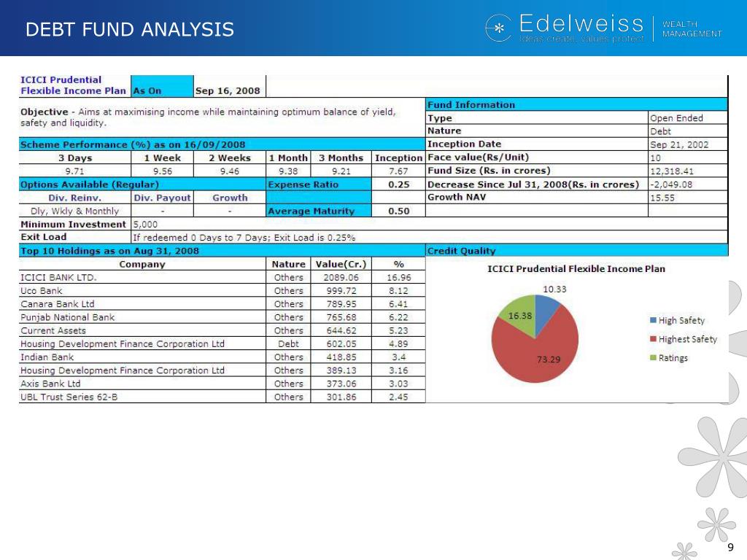Screen dimensions: 747x560
Task: Click the 1 Month return 9.38
Action: [x=288, y=171]
